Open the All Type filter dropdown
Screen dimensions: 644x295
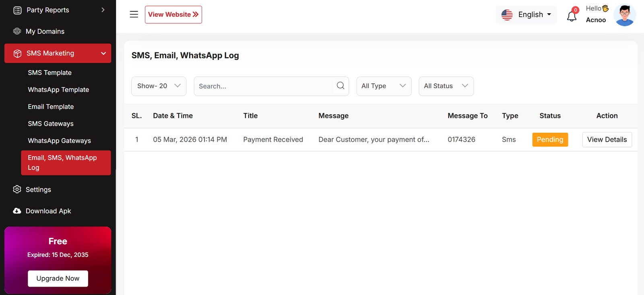[x=384, y=86]
